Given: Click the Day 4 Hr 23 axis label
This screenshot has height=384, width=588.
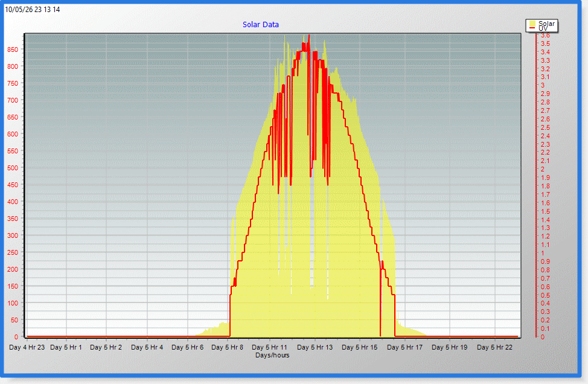Looking at the screenshot, I should pyautogui.click(x=27, y=347).
